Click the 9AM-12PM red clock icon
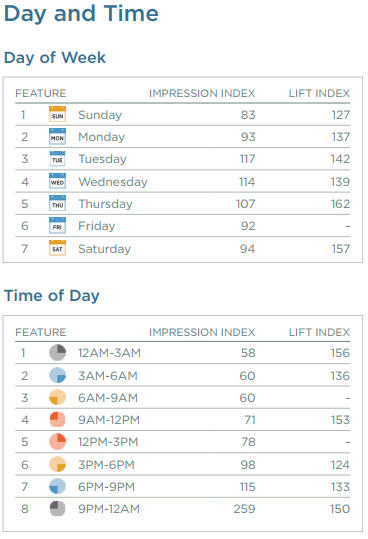The width and height of the screenshot is (368, 539). click(57, 419)
